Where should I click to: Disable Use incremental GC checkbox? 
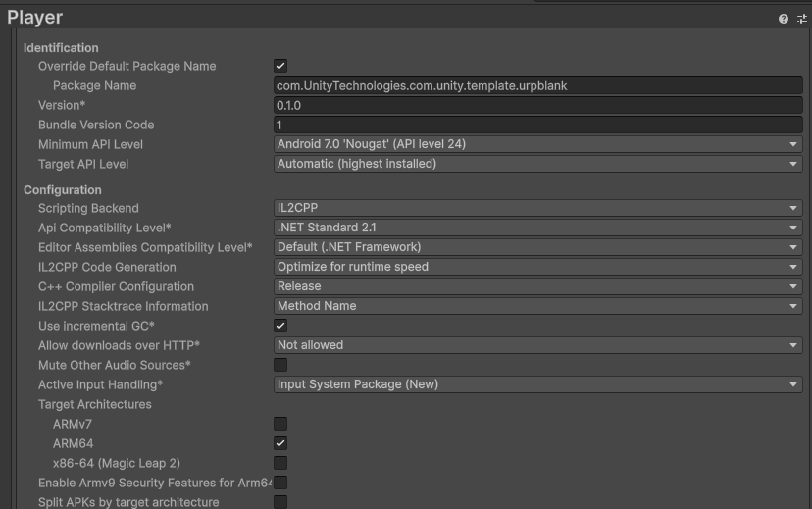tap(280, 326)
